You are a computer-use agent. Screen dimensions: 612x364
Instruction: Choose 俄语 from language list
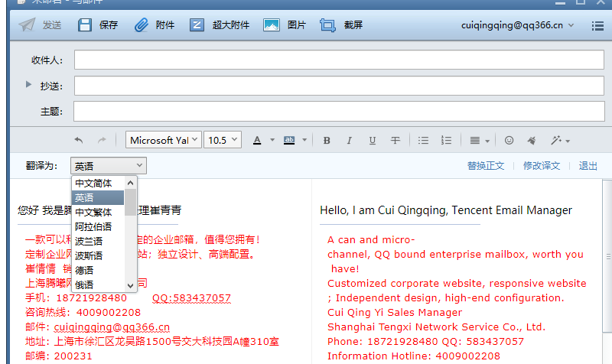pyautogui.click(x=98, y=284)
